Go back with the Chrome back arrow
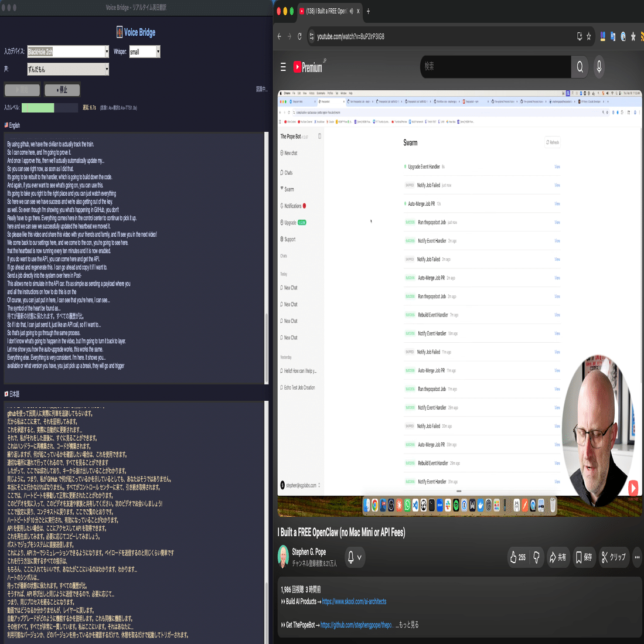The width and height of the screenshot is (644, 644). point(280,36)
